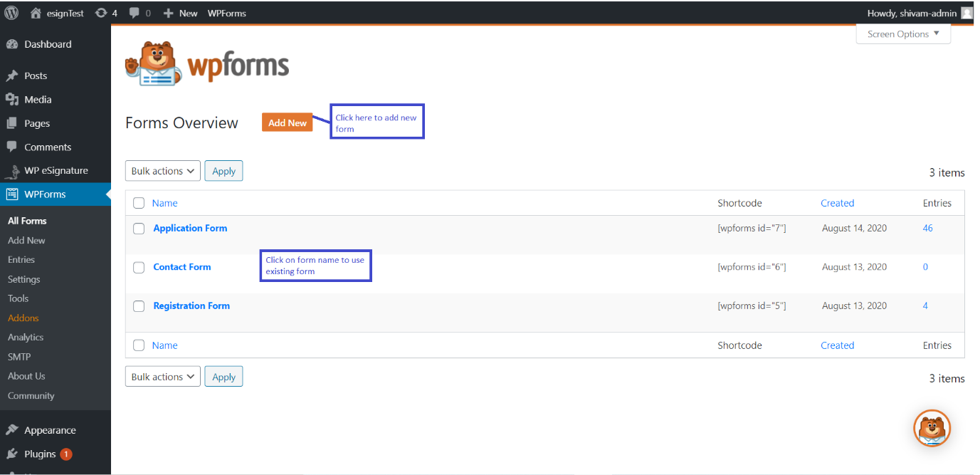Open the top Bulk actions dropdown
This screenshot has width=980, height=475.
163,171
